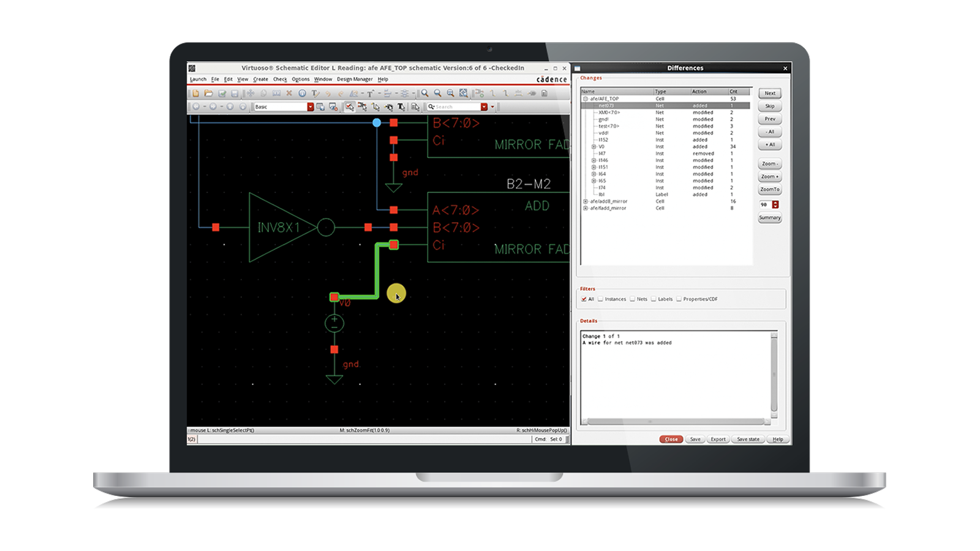Open the Basic workspace dropdown
This screenshot has width=980, height=551.
click(311, 107)
